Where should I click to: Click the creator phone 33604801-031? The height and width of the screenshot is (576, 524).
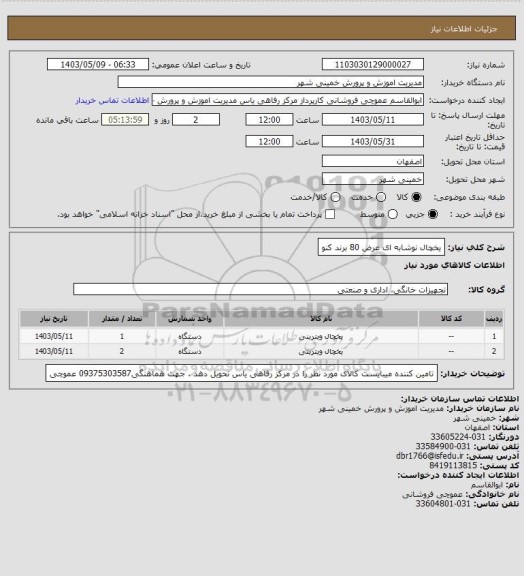443,504
